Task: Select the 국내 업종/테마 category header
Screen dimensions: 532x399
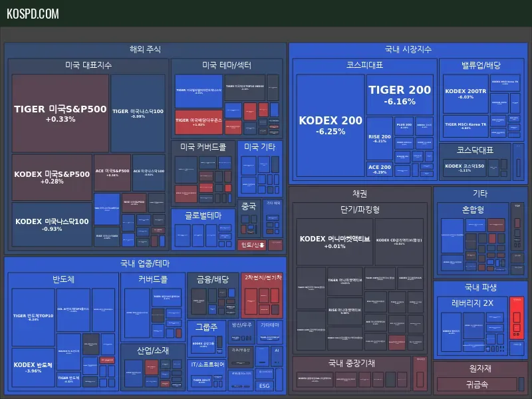Action: (145, 263)
